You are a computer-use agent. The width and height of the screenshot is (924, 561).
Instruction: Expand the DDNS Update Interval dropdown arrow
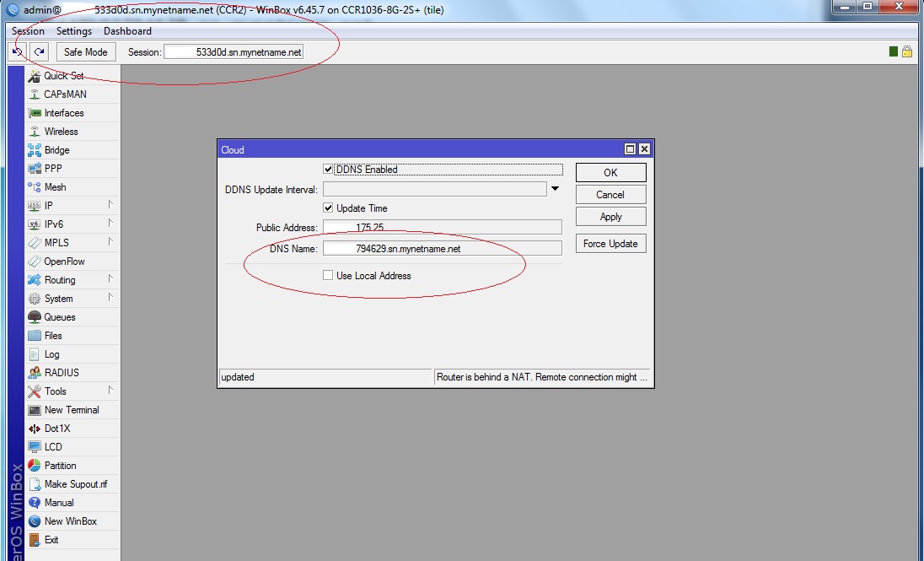tap(555, 189)
